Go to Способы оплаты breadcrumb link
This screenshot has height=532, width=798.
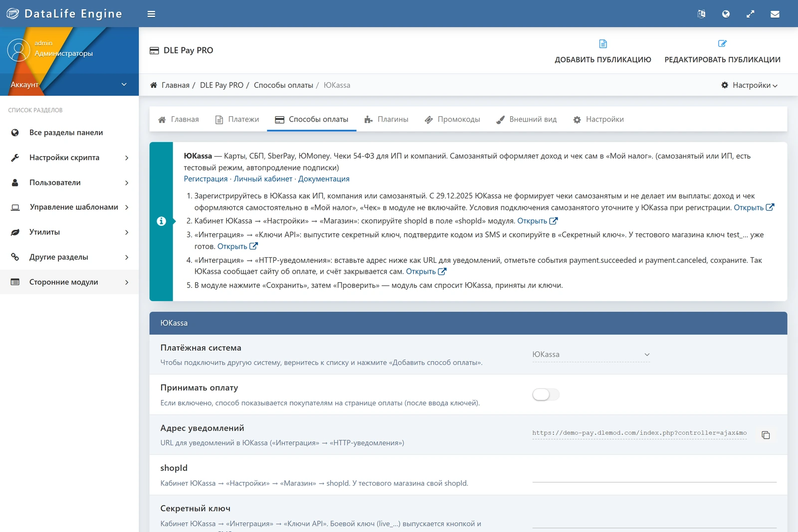[283, 85]
